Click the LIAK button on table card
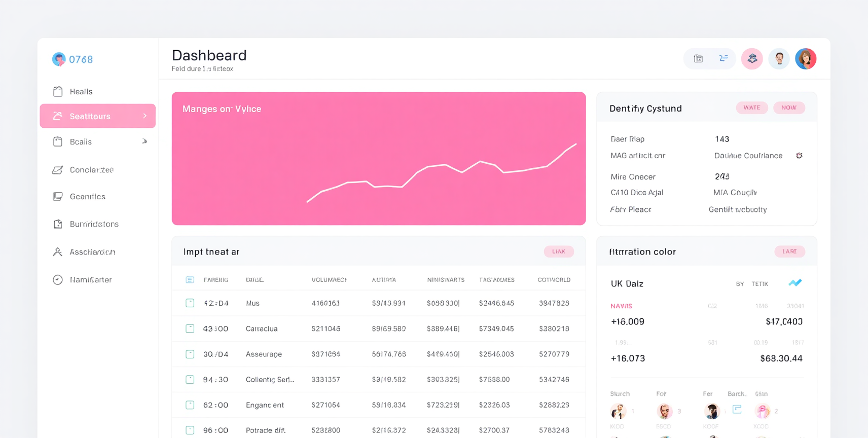Screen dimensions: 868x438 pos(559,251)
